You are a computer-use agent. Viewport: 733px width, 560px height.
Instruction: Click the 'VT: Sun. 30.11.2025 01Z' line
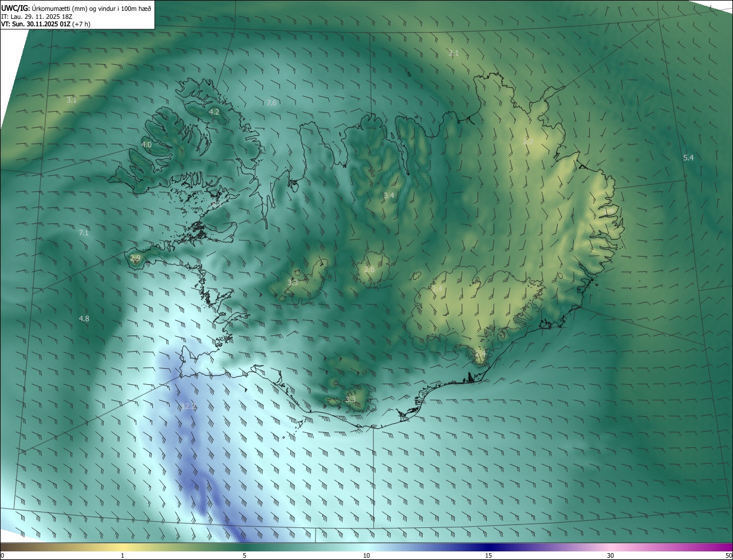[46, 24]
